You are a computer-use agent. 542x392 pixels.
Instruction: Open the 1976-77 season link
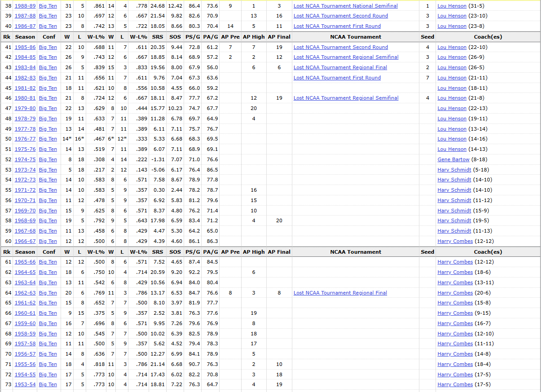(x=25, y=139)
